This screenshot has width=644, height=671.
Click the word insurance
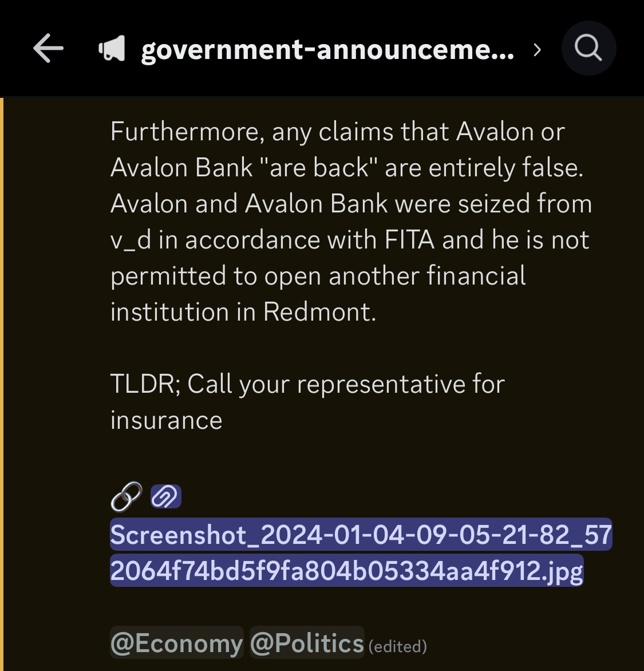[166, 420]
